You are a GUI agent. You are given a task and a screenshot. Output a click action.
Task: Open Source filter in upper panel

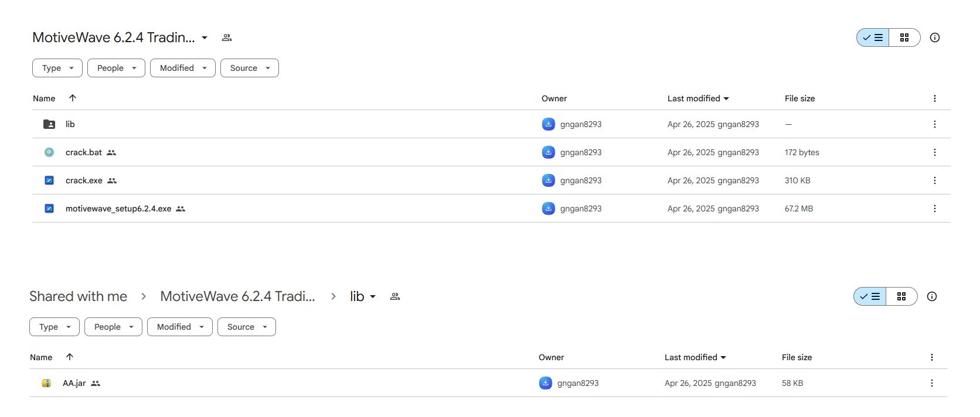[x=250, y=68]
